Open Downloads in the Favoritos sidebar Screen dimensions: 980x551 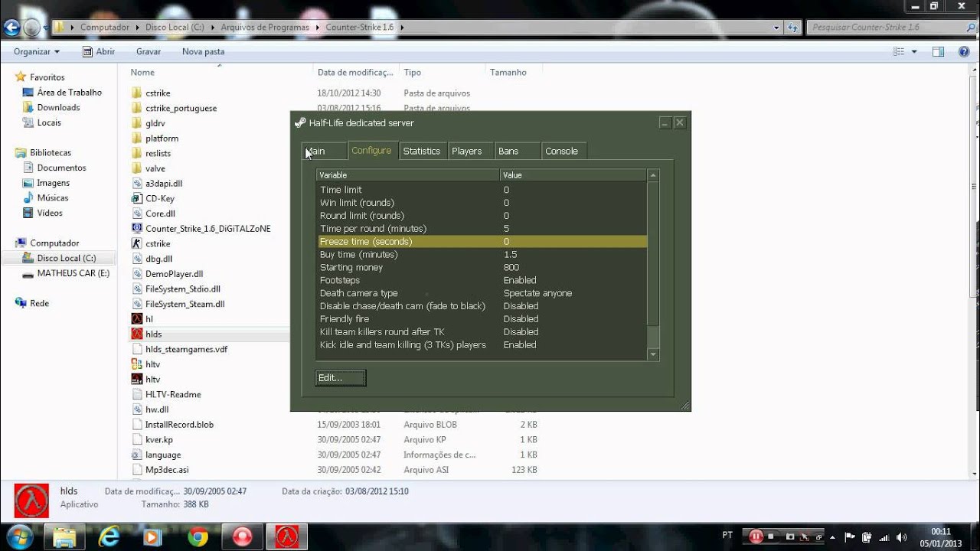click(58, 108)
